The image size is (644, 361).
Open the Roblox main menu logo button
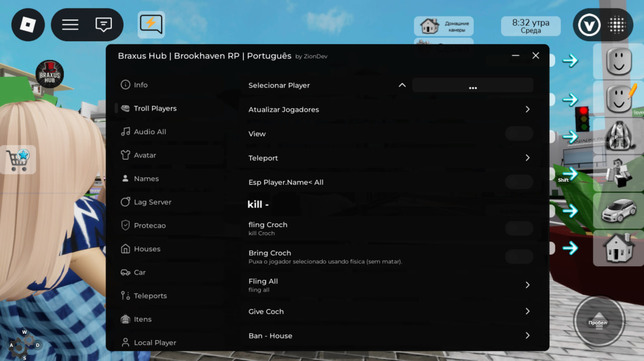(x=28, y=25)
